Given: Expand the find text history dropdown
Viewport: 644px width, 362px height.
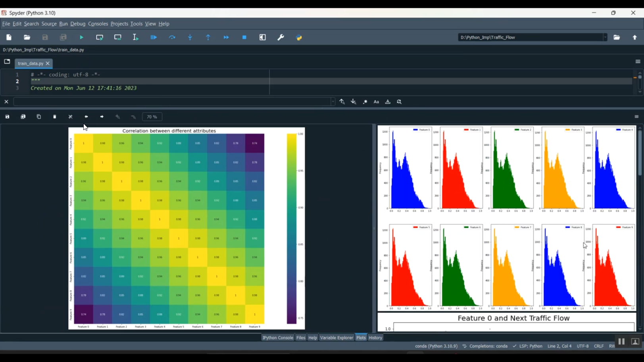Looking at the screenshot, I should click(333, 102).
